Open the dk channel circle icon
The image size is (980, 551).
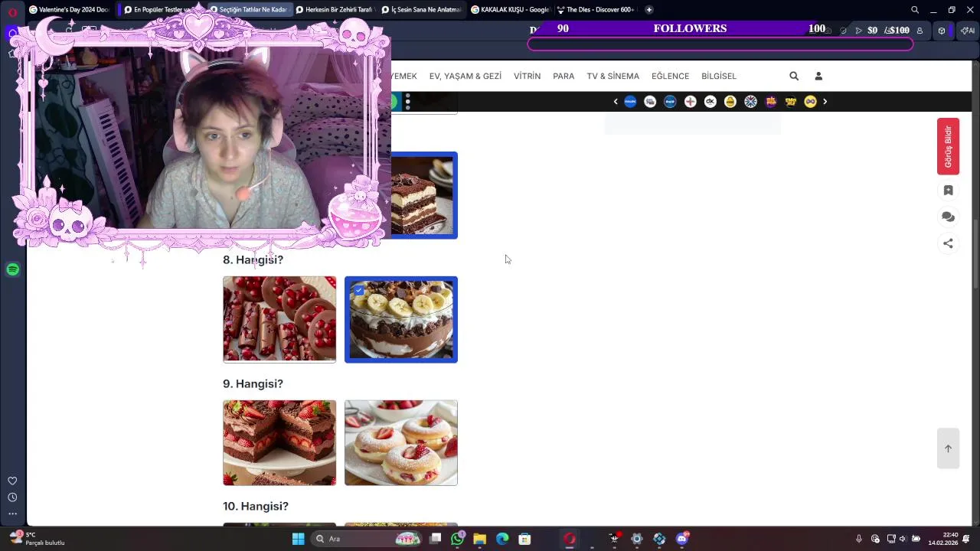pos(710,102)
